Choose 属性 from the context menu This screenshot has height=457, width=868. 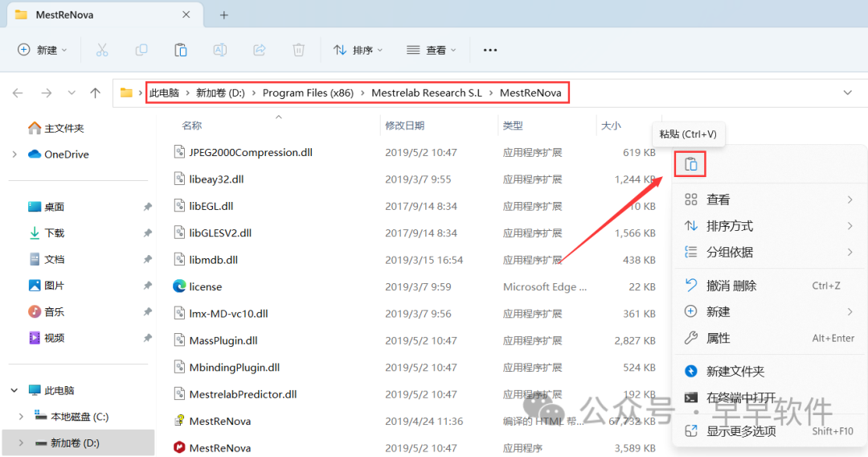click(x=718, y=338)
